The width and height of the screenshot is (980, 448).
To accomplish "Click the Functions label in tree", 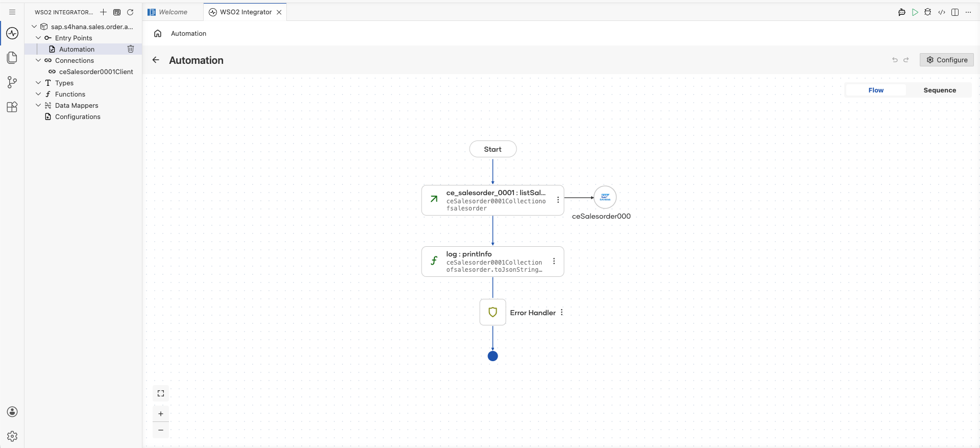I will pos(70,94).
